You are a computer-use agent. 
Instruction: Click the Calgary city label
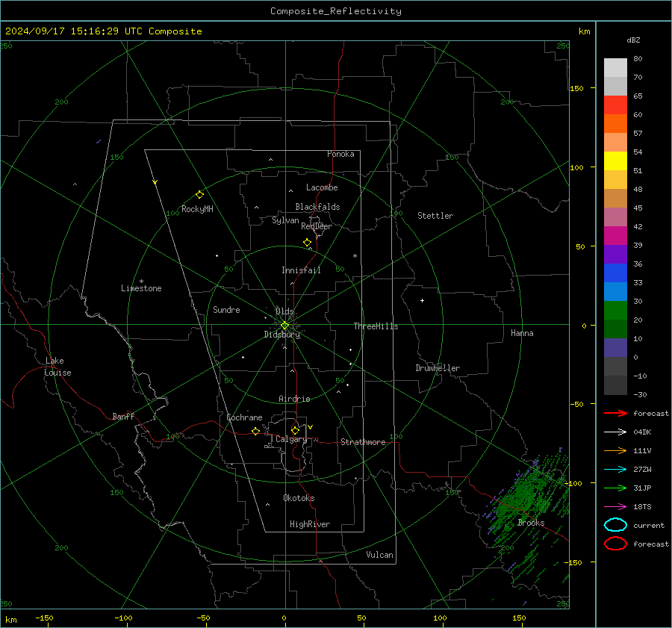[x=291, y=439]
